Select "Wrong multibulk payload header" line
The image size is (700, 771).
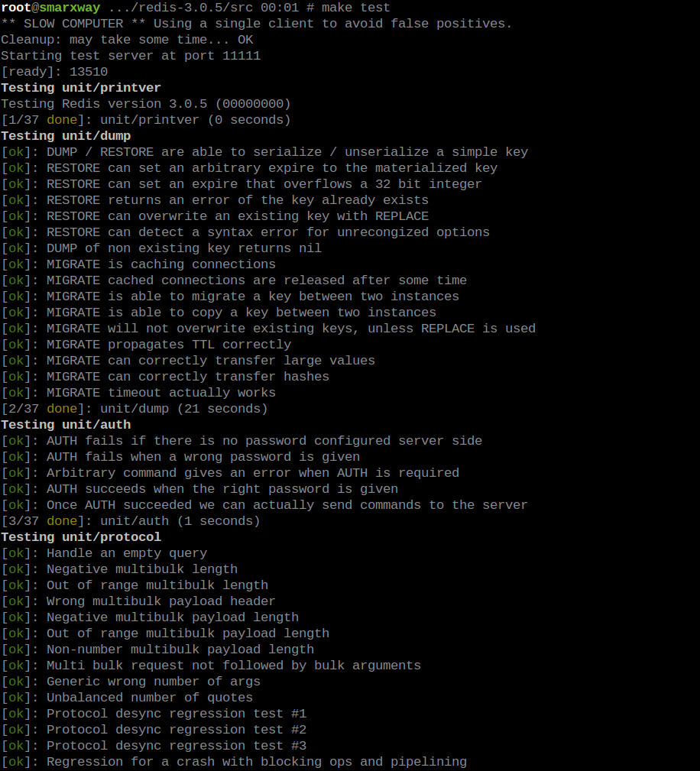(138, 602)
